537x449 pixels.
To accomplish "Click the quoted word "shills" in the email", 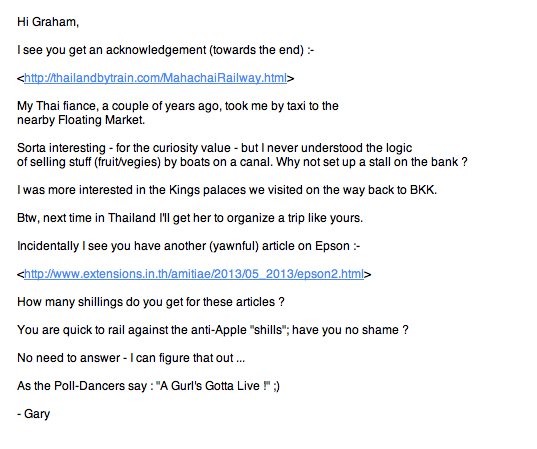I will coord(269,330).
